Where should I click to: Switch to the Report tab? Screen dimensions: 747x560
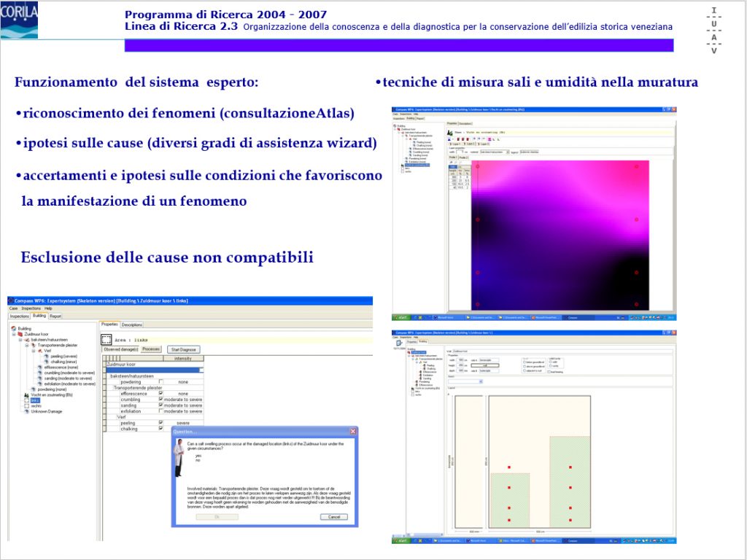pyautogui.click(x=56, y=316)
